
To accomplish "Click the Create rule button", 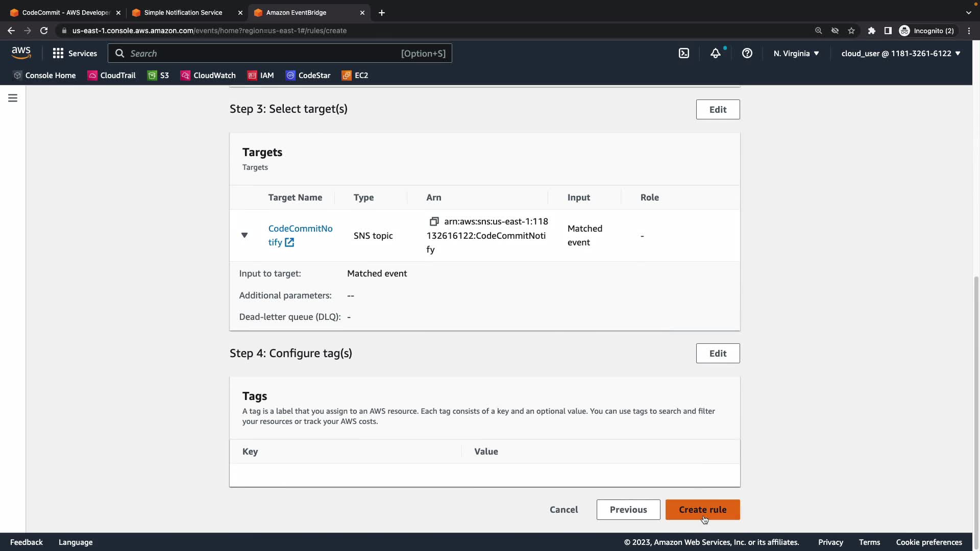I will click(x=702, y=510).
